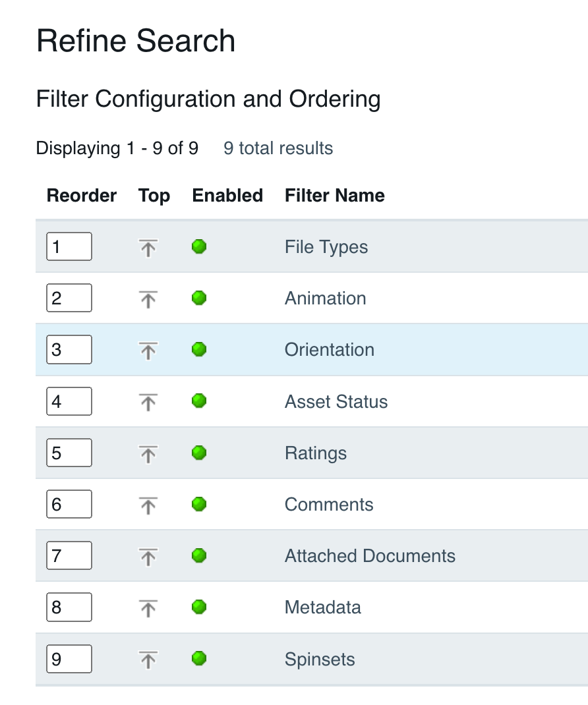
Task: Move Ratings filter to top
Action: pyautogui.click(x=148, y=452)
